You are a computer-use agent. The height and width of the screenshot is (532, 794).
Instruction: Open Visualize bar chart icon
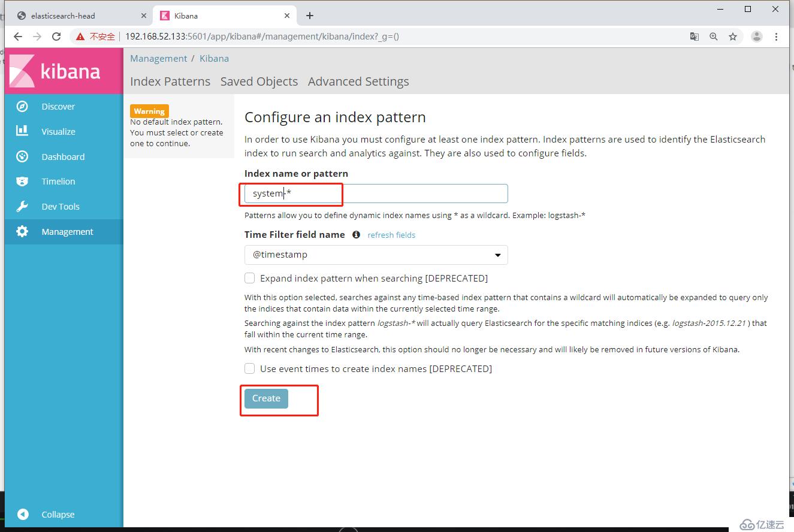pos(22,131)
